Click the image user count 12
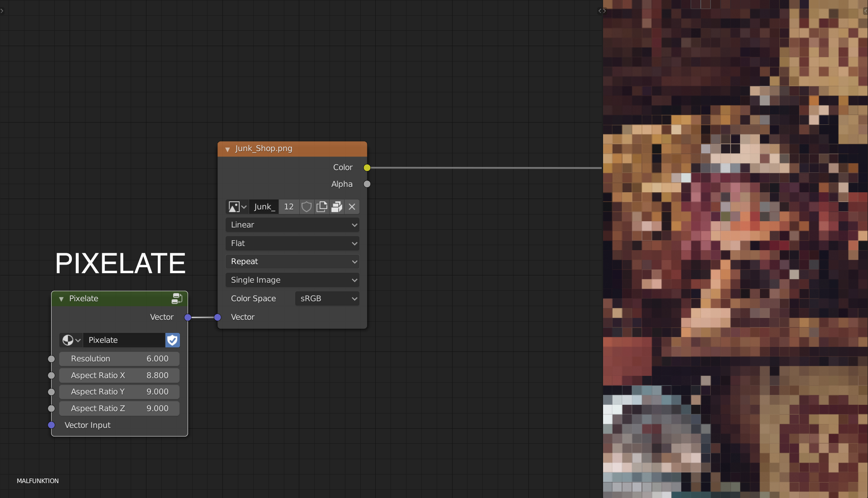This screenshot has height=498, width=868. click(x=288, y=207)
